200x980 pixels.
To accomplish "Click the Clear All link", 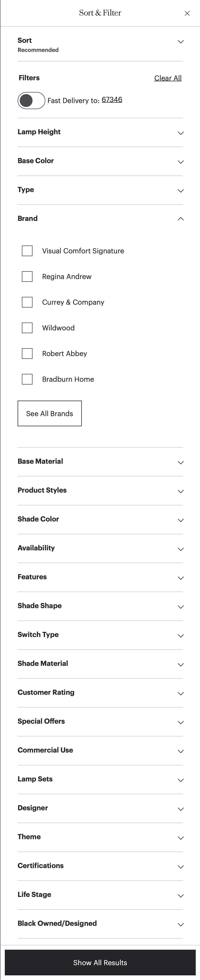I will click(168, 78).
